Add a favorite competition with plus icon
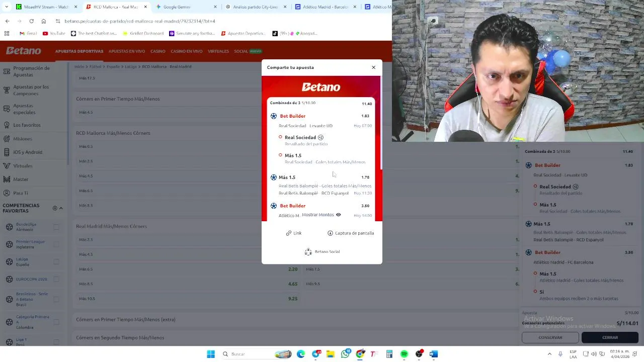The image size is (644, 362). point(55,208)
